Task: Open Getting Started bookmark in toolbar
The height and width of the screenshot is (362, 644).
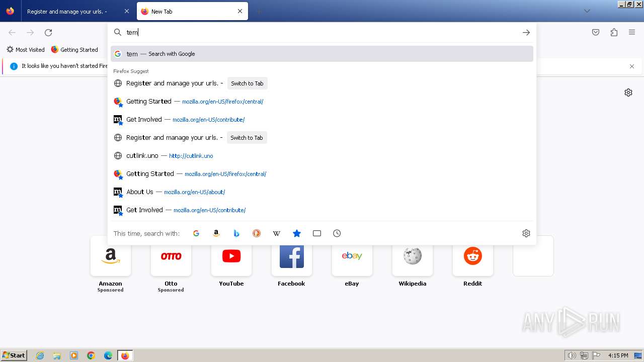Action: 74,50
